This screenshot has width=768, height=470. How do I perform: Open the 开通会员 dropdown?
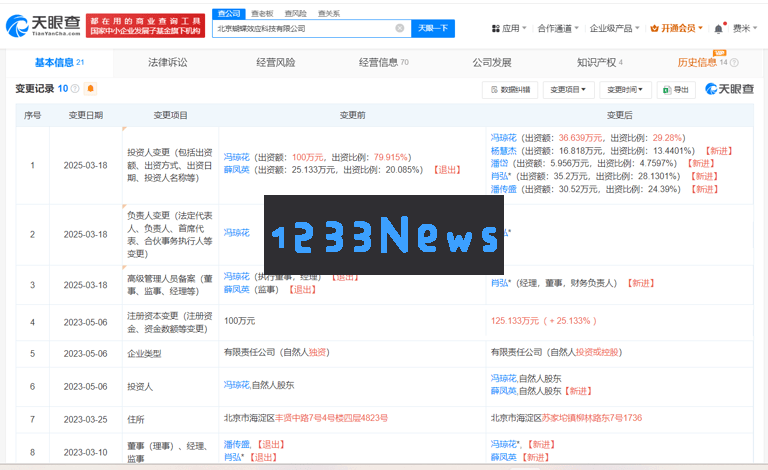pos(676,28)
